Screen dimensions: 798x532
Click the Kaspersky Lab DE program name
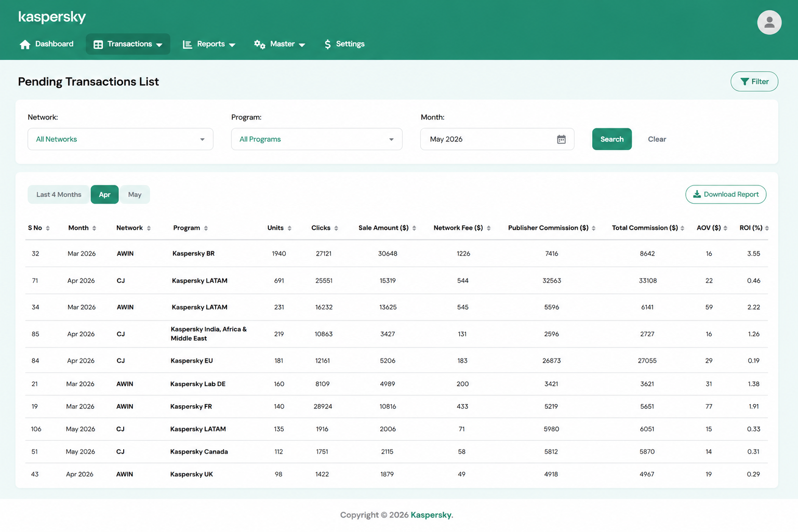[198, 384]
